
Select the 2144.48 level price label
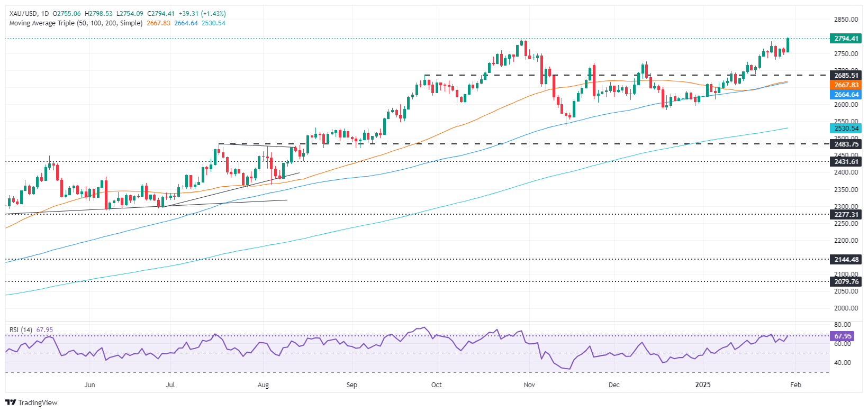click(846, 260)
